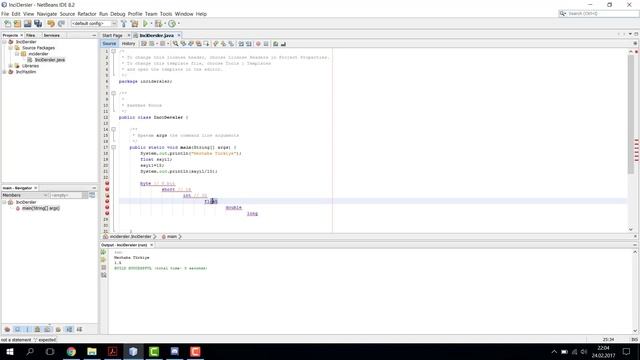Click main breadcrumb below the editor
This screenshot has height=360, width=640.
click(172, 237)
